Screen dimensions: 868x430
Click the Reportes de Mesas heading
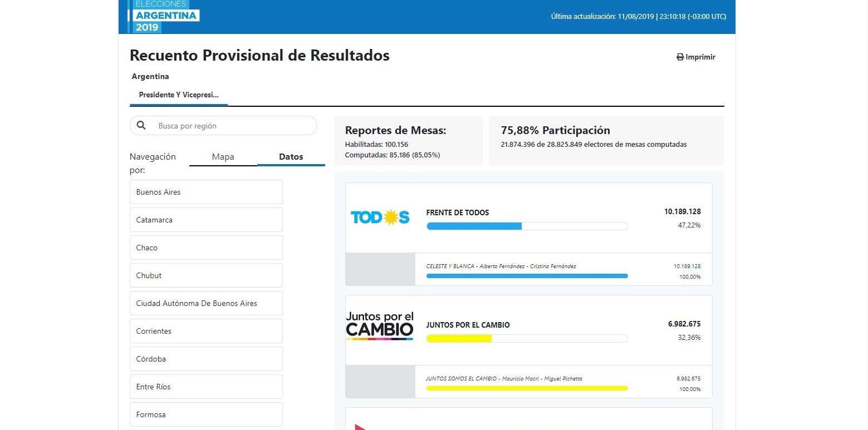click(x=396, y=130)
